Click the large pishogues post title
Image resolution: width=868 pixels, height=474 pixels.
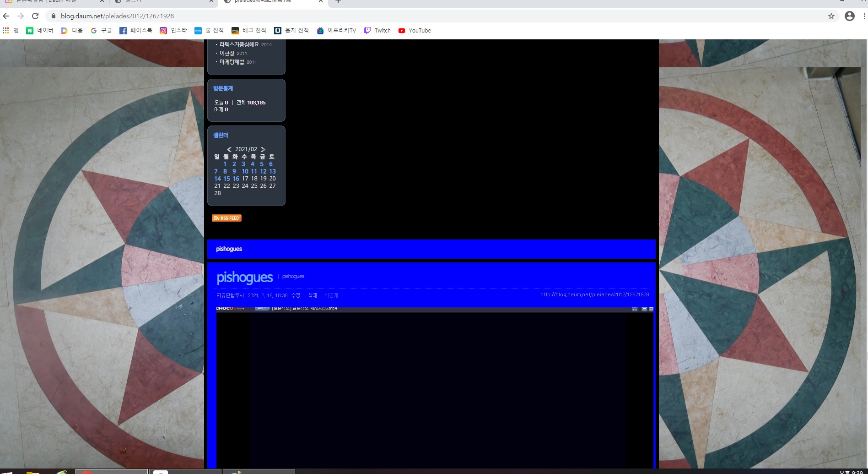(245, 277)
